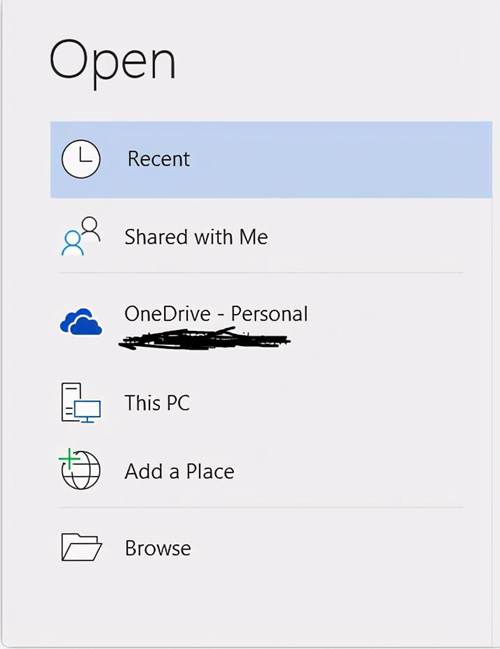
Task: Open the Browse folder icon
Action: click(82, 547)
